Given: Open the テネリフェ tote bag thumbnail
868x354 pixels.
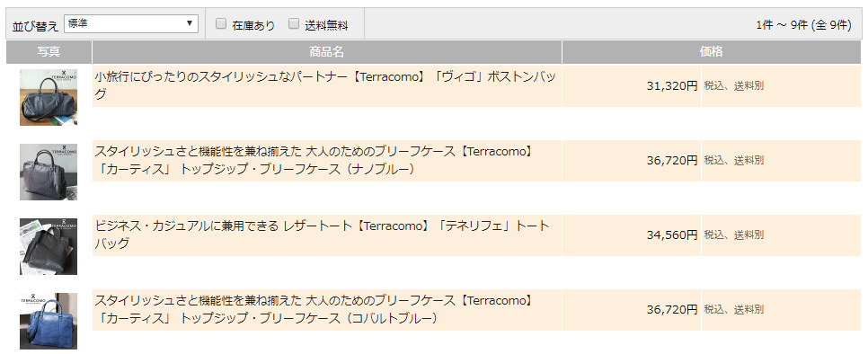Looking at the screenshot, I should 49,247.
